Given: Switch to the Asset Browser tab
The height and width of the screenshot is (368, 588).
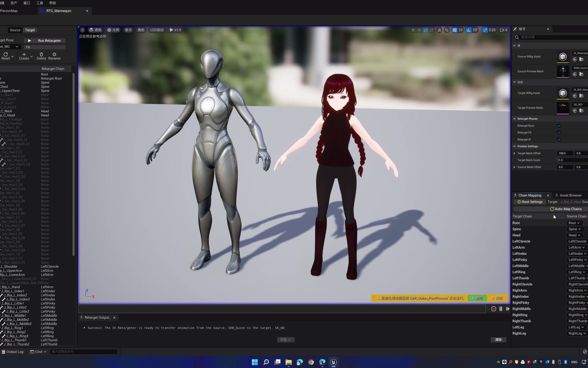Looking at the screenshot, I should [570, 195].
